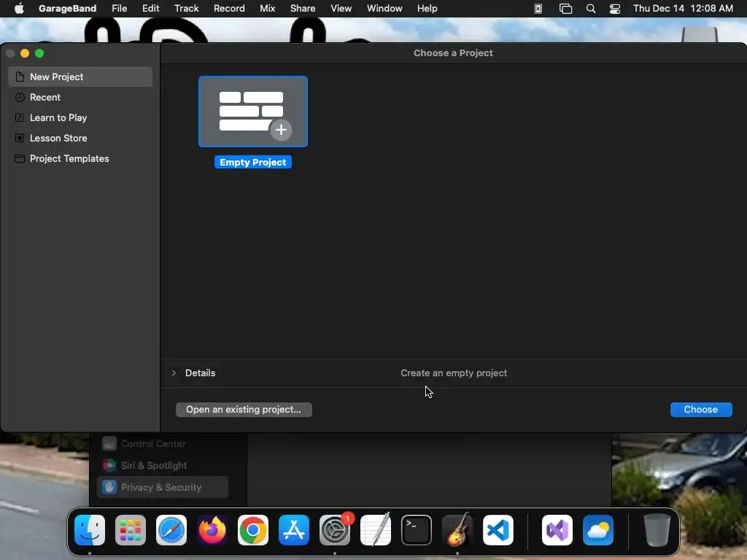The image size is (747, 560).
Task: Open the Weather app from the Dock
Action: 598,530
